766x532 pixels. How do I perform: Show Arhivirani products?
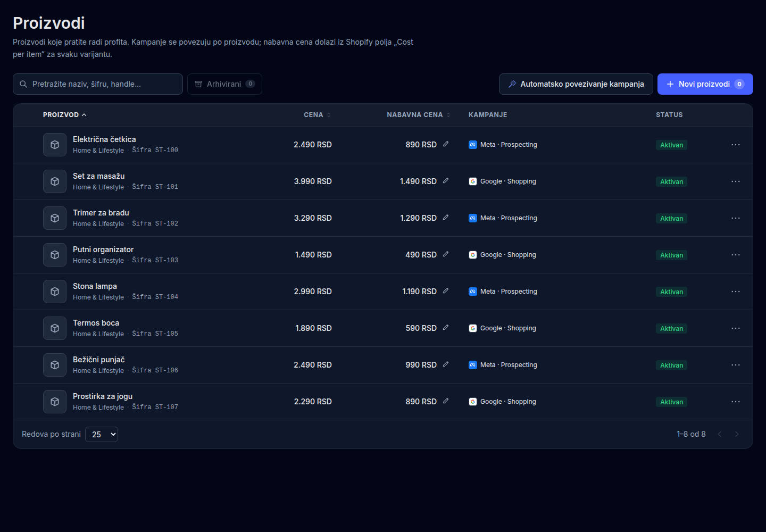tap(224, 84)
